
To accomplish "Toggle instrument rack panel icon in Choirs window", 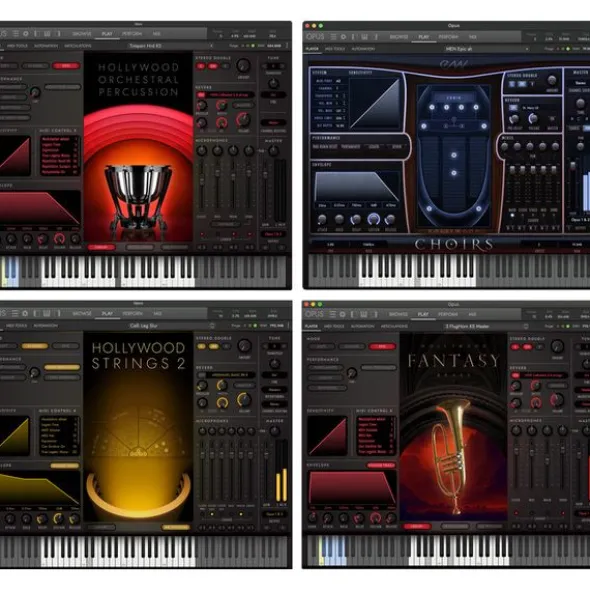I will tap(354, 37).
